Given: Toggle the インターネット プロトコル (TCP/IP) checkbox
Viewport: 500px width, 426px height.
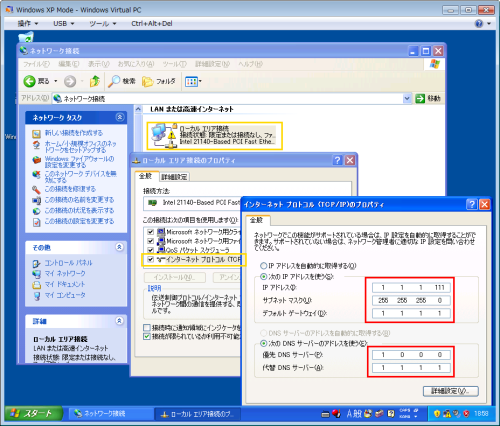Looking at the screenshot, I should point(151,259).
